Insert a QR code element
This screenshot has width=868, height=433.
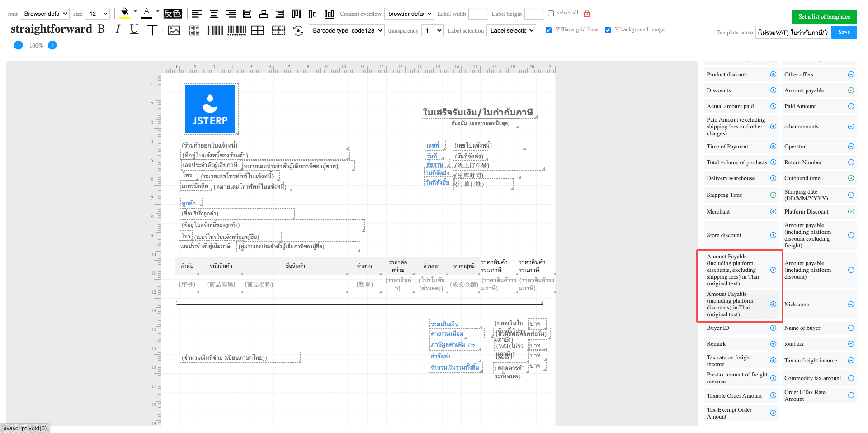point(194,30)
